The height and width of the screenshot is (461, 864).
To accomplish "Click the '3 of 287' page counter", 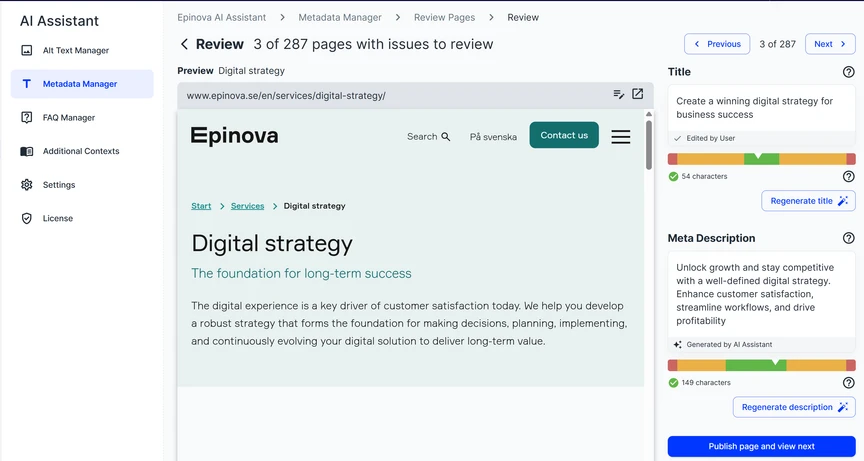I will pos(777,44).
